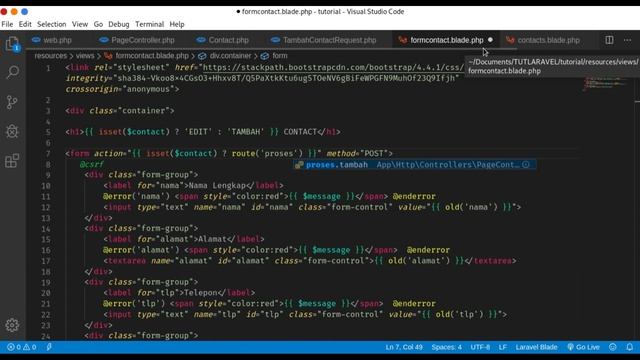Viewport: 640px width, 360px height.
Task: Change the Laravel Blade language mode
Action: (536, 347)
